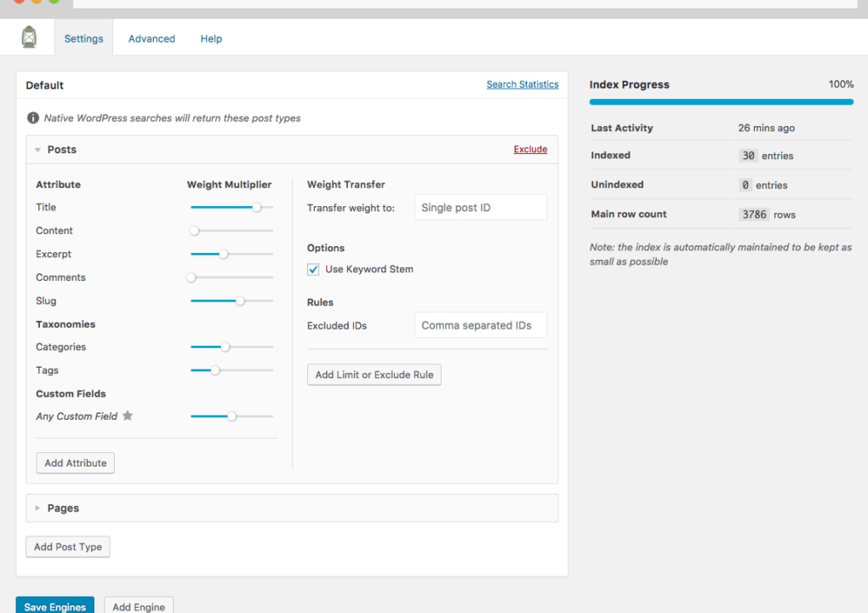This screenshot has height=613, width=868.
Task: Select the Settings tab
Action: [83, 38]
